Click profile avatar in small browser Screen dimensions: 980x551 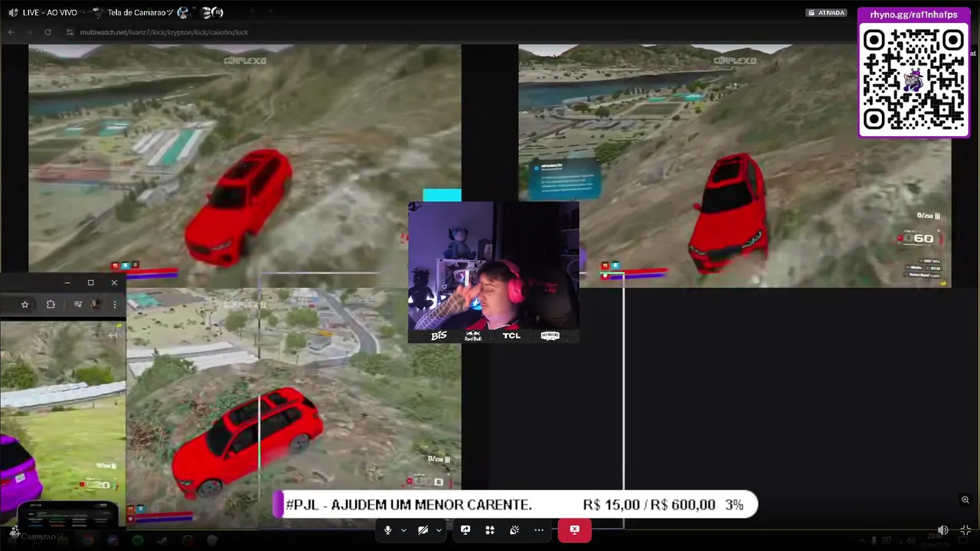[x=96, y=305]
